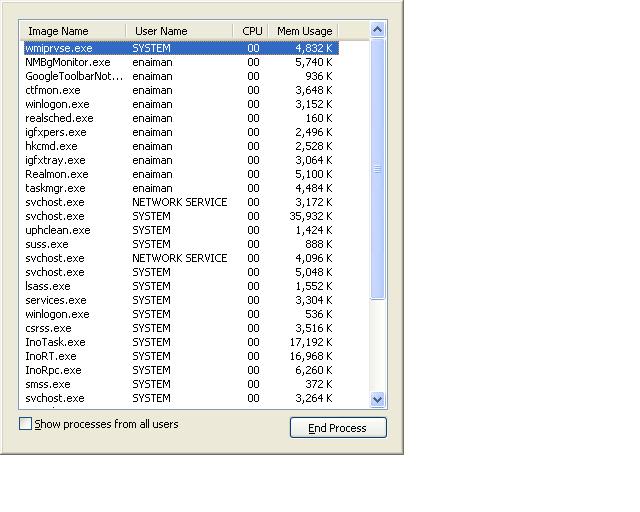Sort by User Name column header

coord(179,31)
